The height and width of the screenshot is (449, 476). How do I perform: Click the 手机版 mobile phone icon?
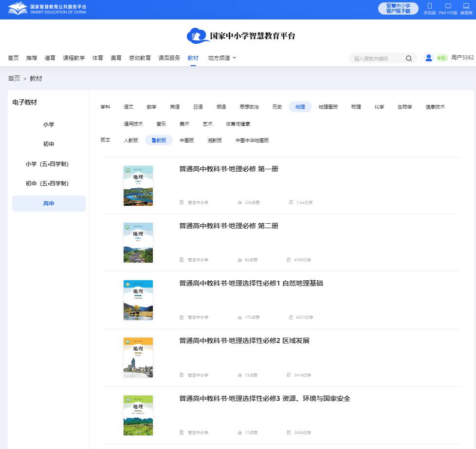pyautogui.click(x=429, y=6)
